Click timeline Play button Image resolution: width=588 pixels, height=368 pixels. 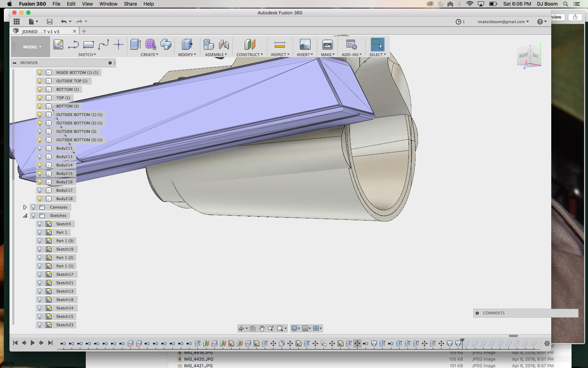tap(33, 343)
